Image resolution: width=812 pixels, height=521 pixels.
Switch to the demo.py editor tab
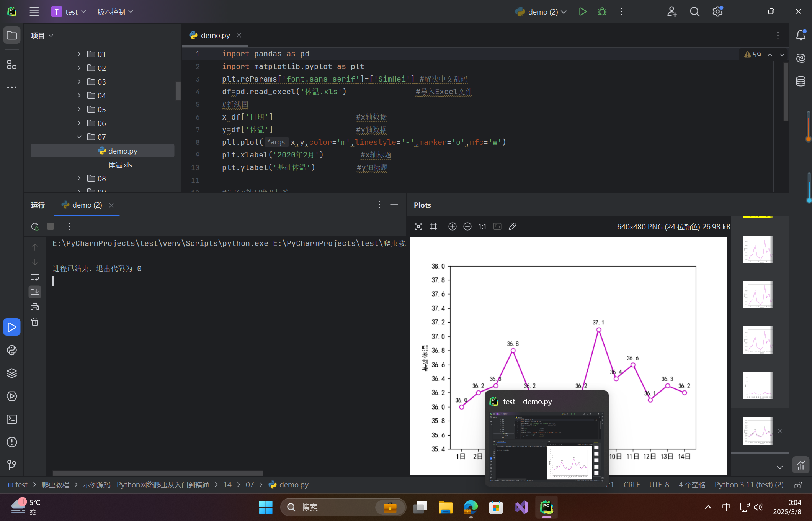pos(215,35)
